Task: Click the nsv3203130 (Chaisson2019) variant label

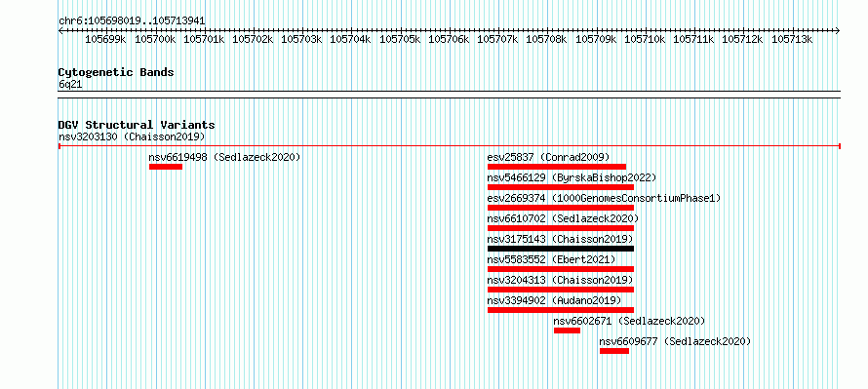Action: pos(132,136)
